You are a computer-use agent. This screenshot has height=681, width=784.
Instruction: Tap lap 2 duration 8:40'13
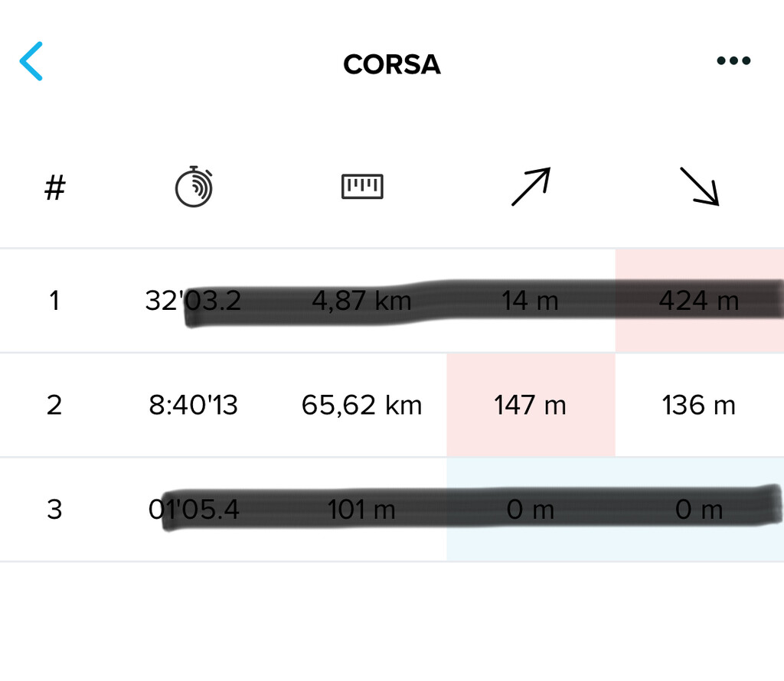[x=194, y=405]
